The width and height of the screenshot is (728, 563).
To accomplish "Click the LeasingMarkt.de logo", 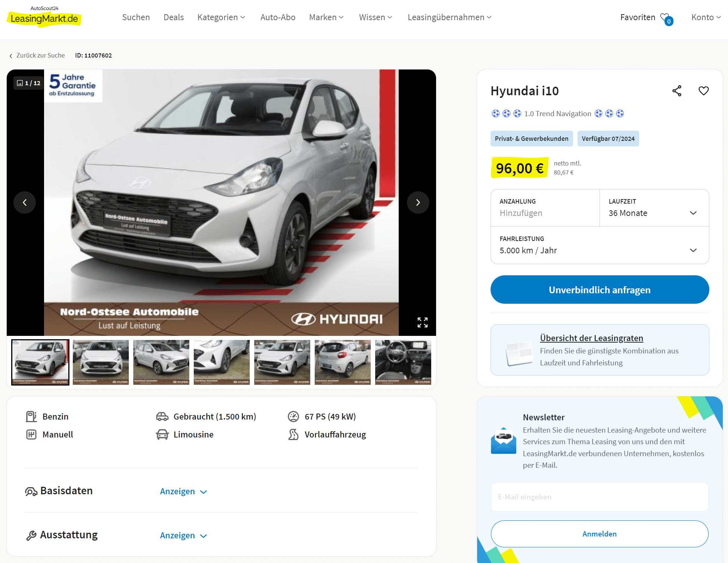I will pos(44,17).
